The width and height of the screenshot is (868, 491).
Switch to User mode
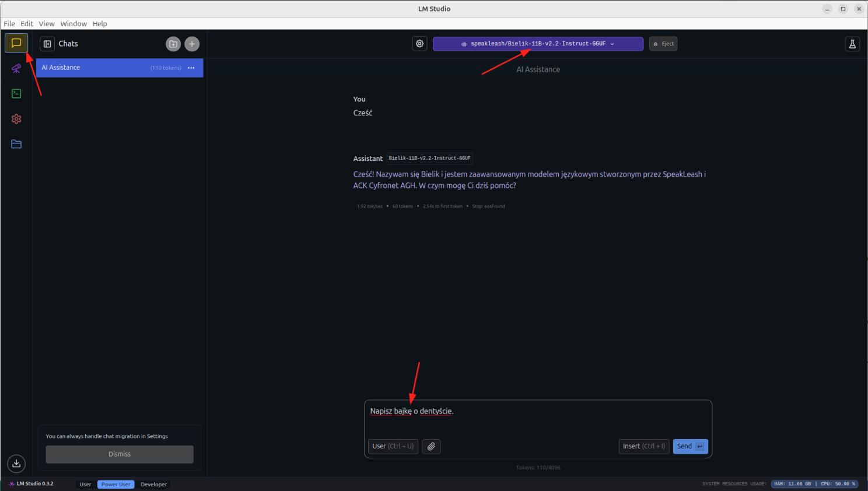pos(85,485)
